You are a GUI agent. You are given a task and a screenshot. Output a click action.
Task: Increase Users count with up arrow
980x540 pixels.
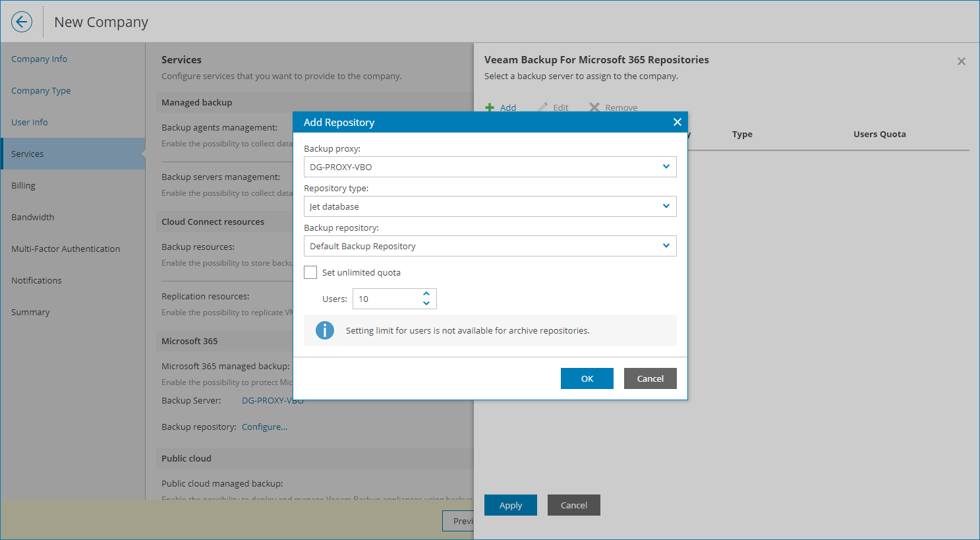[x=426, y=294]
